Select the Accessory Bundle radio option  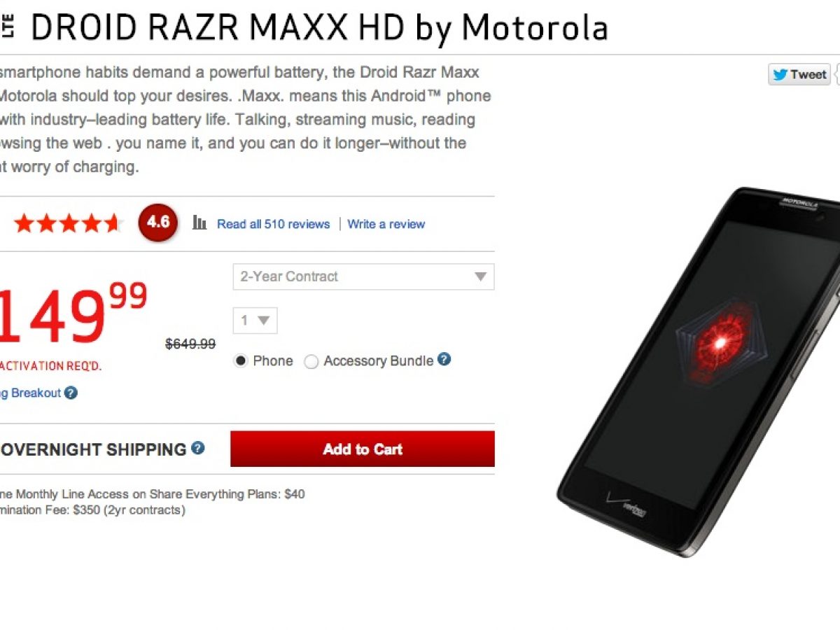[x=311, y=362]
